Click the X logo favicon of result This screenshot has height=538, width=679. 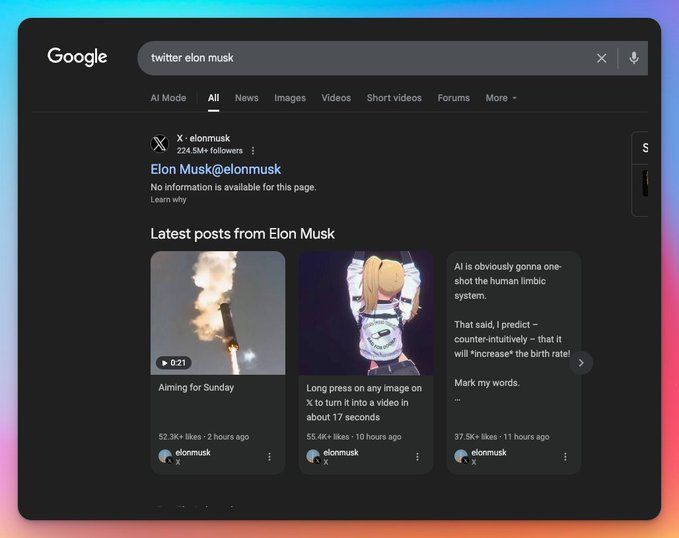[x=159, y=143]
